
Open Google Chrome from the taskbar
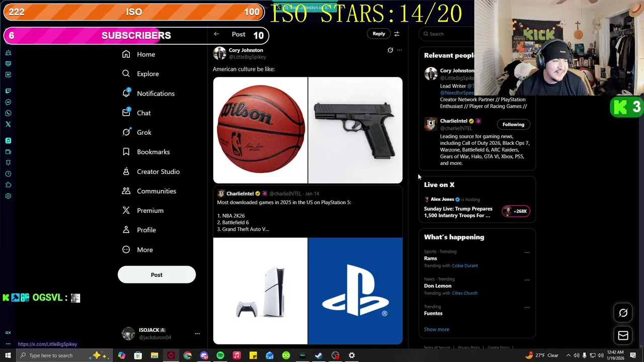(188, 355)
